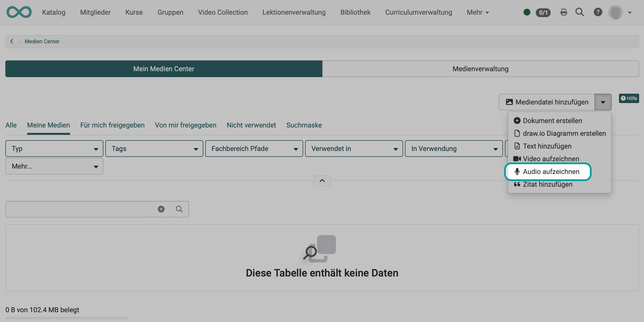Screen dimensions: 644x322
Task: Click the help question mark icon
Action: click(x=598, y=12)
